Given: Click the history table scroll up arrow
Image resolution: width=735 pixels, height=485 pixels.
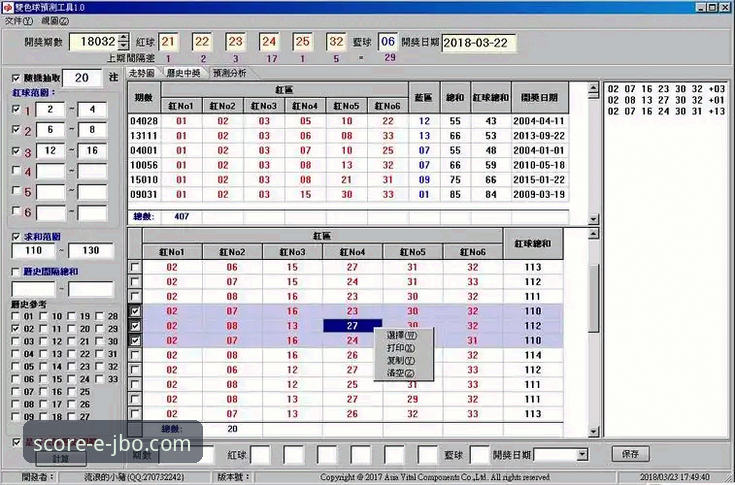Looking at the screenshot, I should click(x=593, y=88).
